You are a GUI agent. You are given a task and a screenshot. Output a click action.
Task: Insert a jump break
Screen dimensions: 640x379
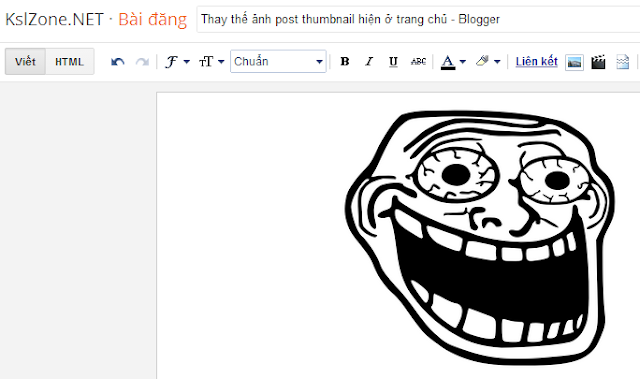[x=623, y=62]
